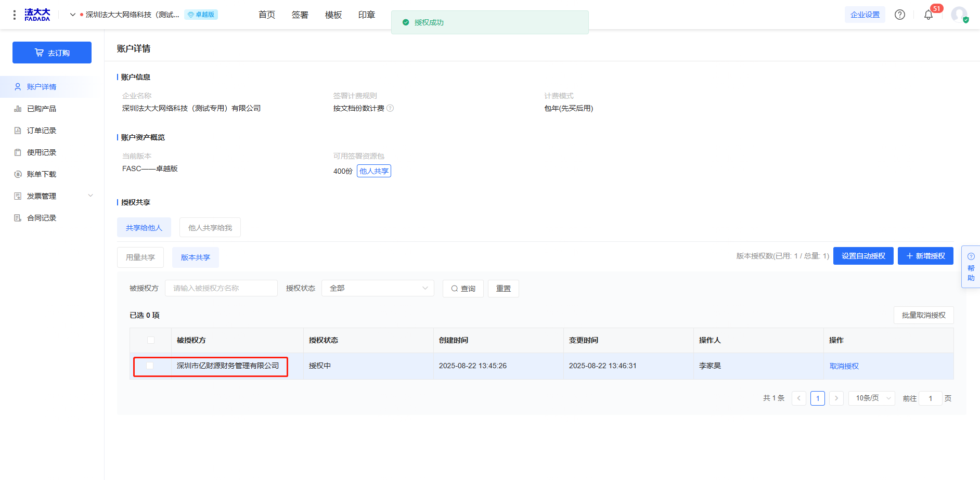Screen dimensions: 980x480
Task: Focus the 被授权方 name input field
Action: pos(221,288)
